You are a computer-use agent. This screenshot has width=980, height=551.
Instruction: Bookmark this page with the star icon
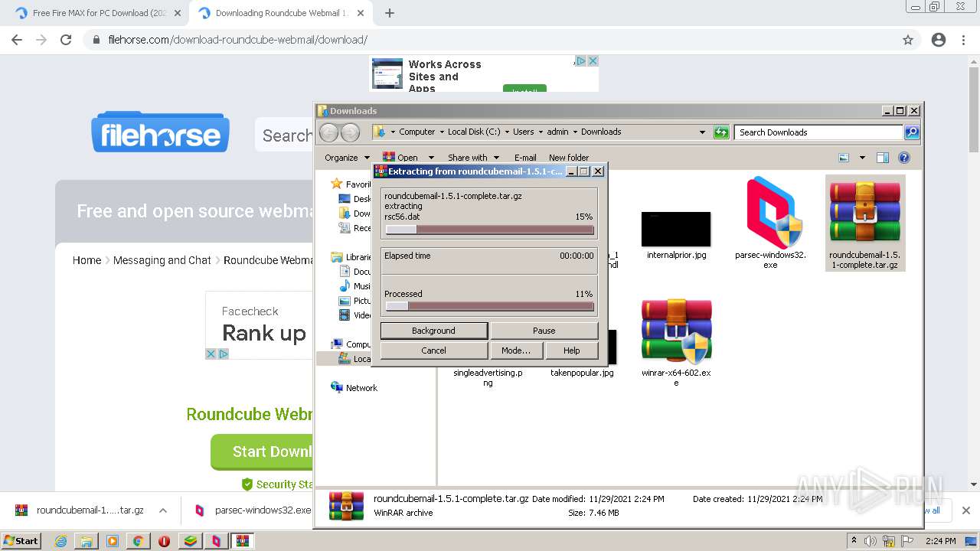tap(908, 40)
